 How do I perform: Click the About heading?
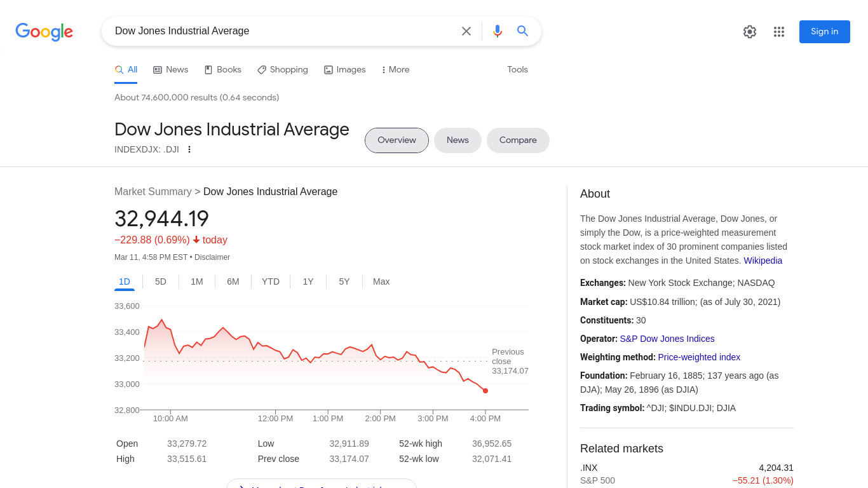point(595,194)
